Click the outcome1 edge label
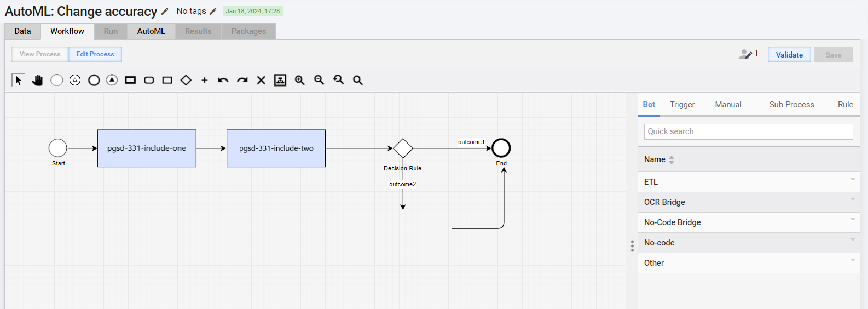The width and height of the screenshot is (868, 309). pyautogui.click(x=471, y=142)
